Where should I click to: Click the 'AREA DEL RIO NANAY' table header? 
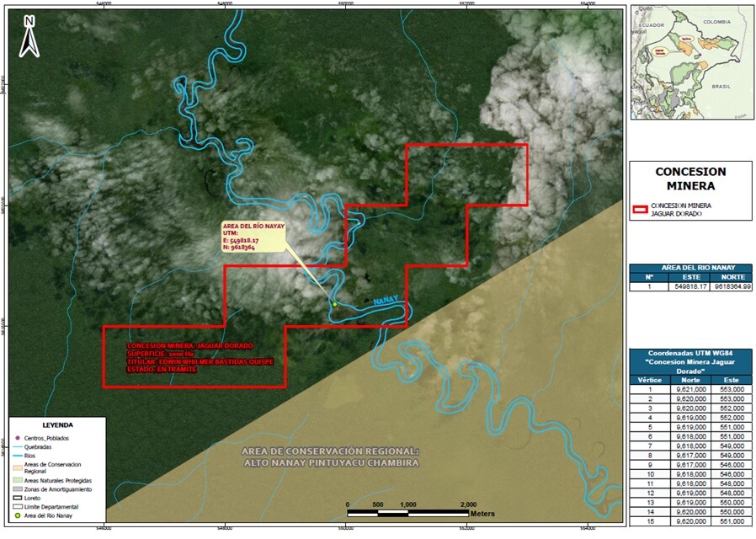coord(691,268)
